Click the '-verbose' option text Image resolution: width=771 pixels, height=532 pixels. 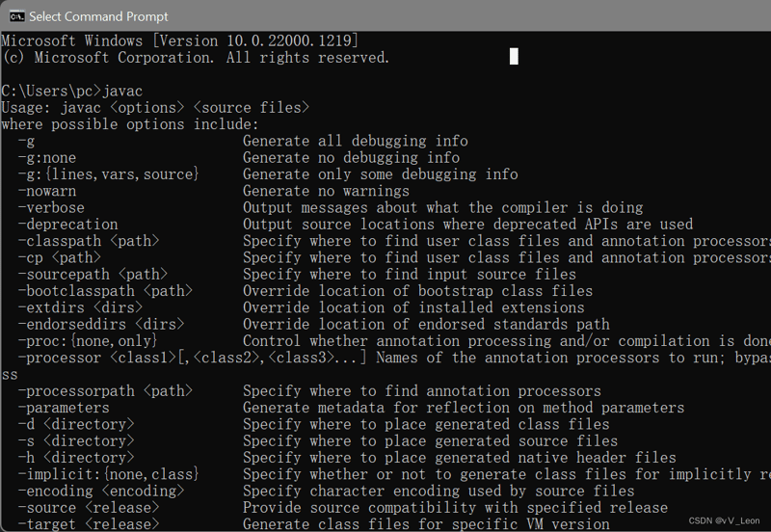51,208
